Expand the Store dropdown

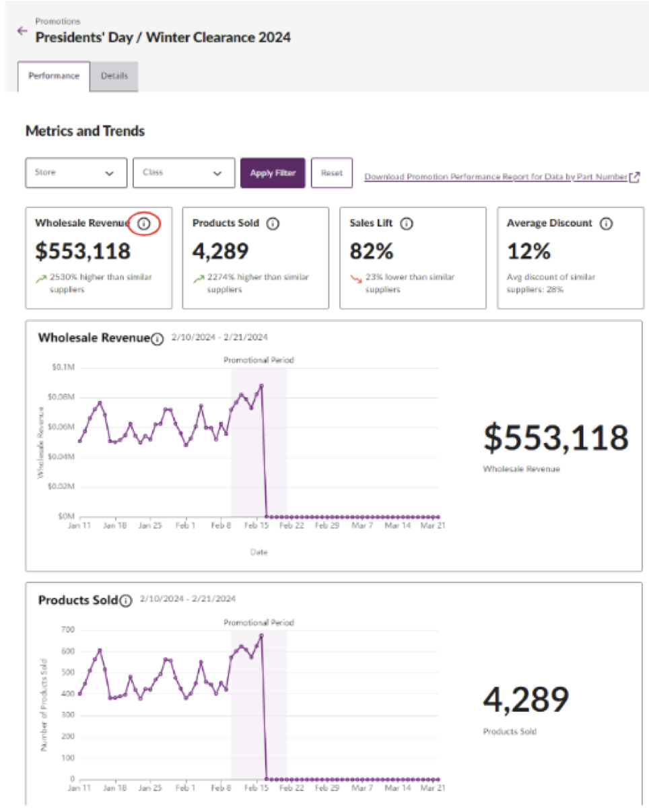click(x=76, y=173)
